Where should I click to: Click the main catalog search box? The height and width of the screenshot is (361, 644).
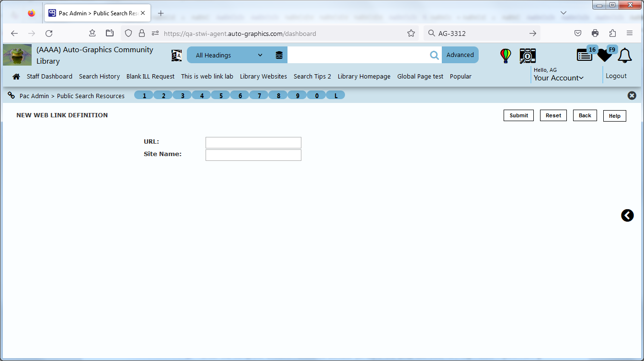(x=357, y=55)
